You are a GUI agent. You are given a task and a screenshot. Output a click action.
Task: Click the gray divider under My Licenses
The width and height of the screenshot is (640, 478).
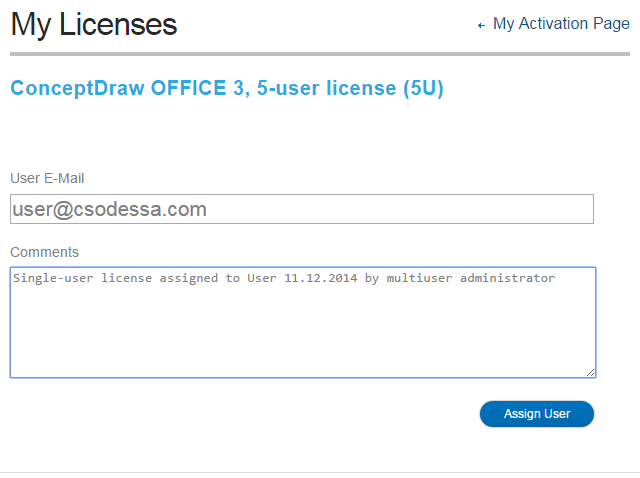[x=320, y=54]
